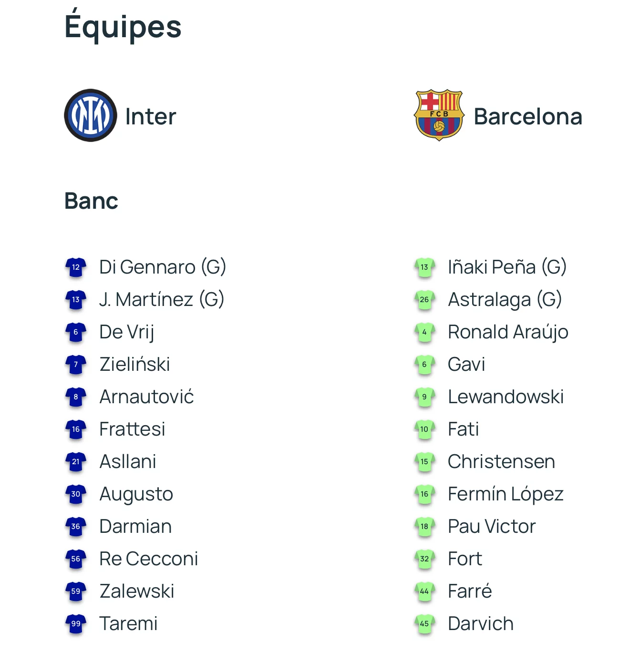Open the Inter team name link
The width and height of the screenshot is (640, 672).
[151, 117]
